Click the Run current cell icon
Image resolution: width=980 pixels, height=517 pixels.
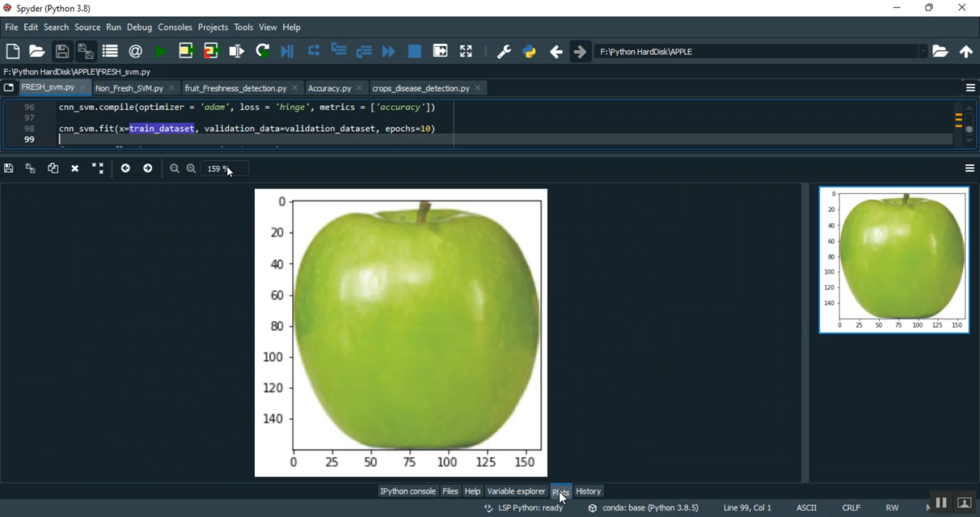[x=186, y=51]
